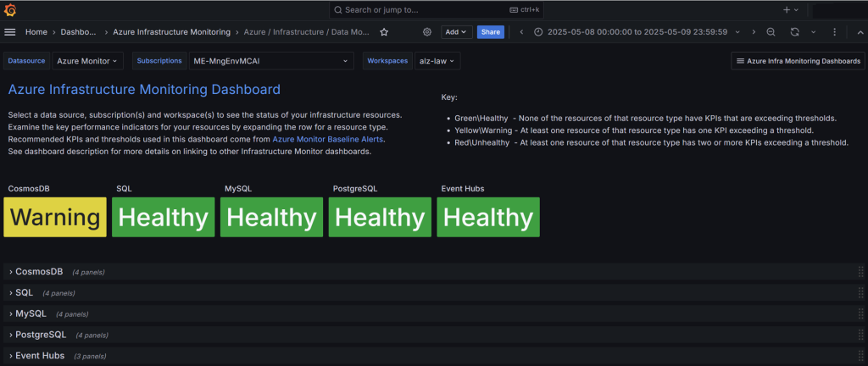This screenshot has height=366, width=868.
Task: Refresh the dashboard
Action: click(794, 32)
